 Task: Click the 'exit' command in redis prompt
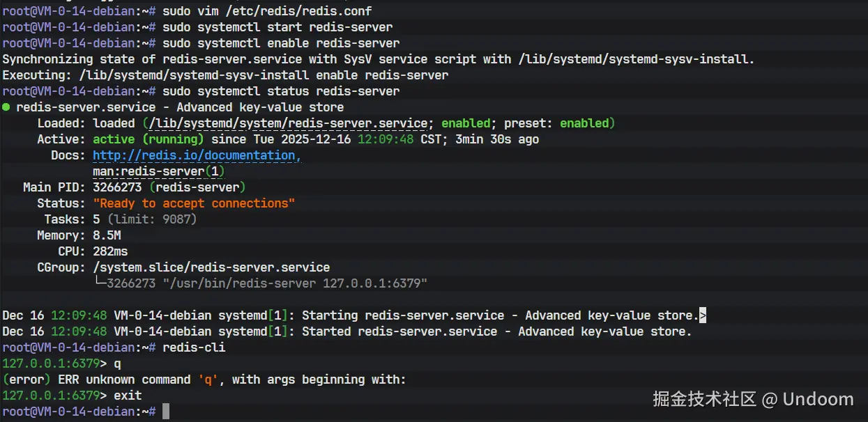[128, 396]
